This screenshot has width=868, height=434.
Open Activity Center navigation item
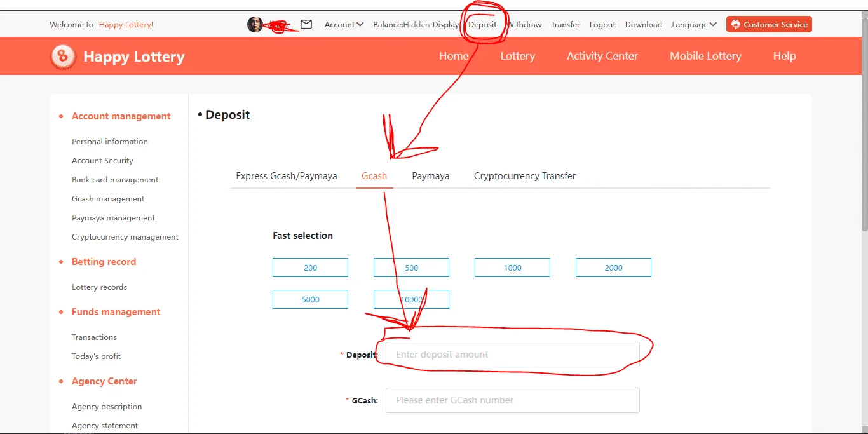point(602,56)
